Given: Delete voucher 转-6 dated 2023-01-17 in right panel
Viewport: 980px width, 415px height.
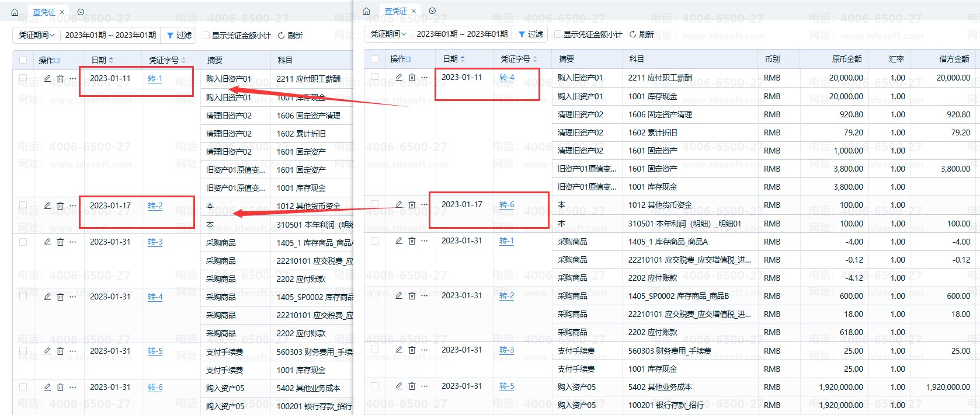Looking at the screenshot, I should 412,205.
